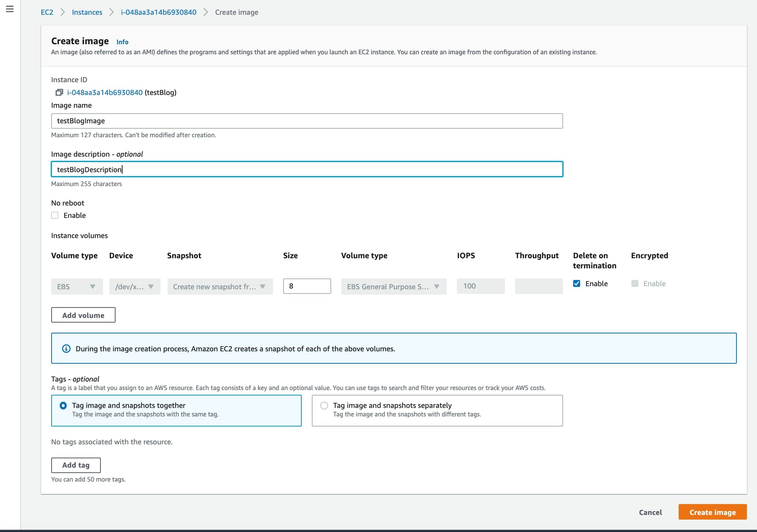This screenshot has height=532, width=757.
Task: Click the 'Instance volumes' heading
Action: (80, 235)
